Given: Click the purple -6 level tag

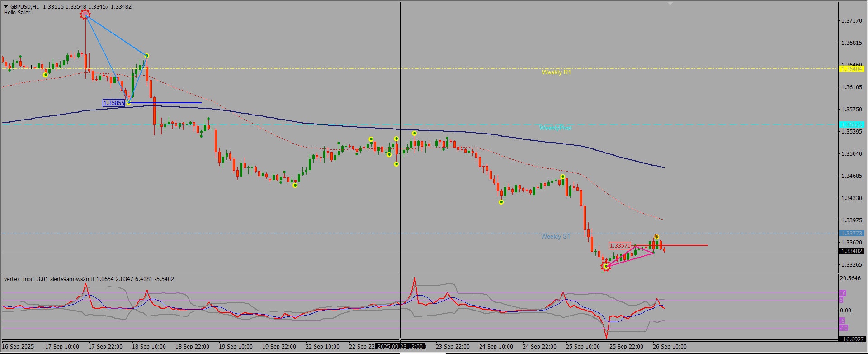Looking at the screenshot, I should coord(842,321).
